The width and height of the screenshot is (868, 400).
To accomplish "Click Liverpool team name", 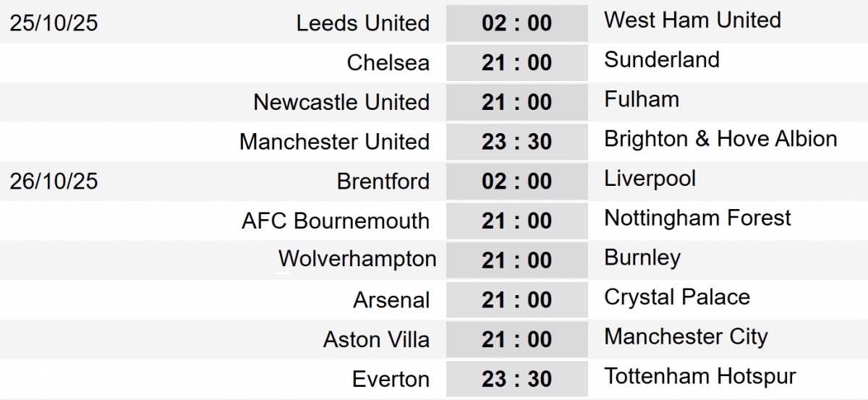I will (650, 178).
